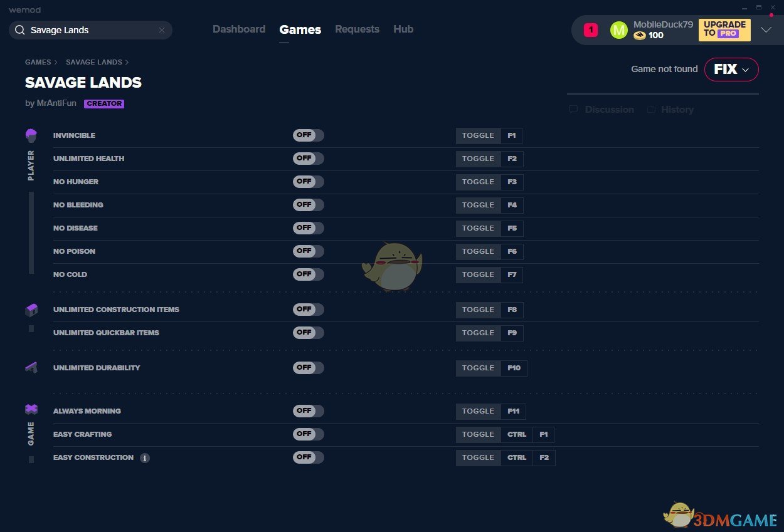Screen dimensions: 784x532
Task: Click the SAVAGE LANDS title
Action: point(83,83)
